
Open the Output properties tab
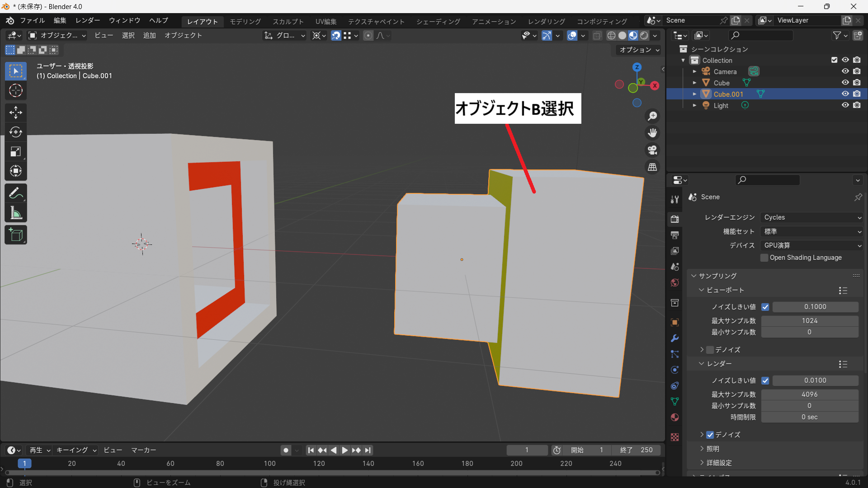(675, 235)
